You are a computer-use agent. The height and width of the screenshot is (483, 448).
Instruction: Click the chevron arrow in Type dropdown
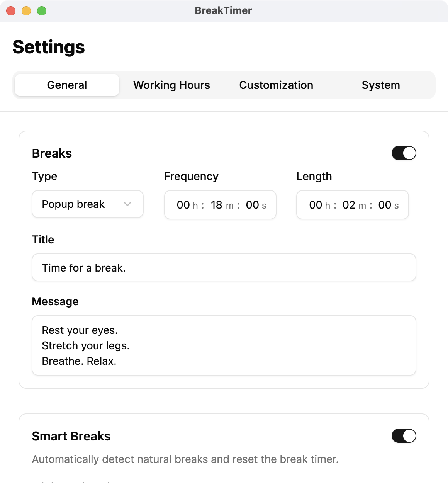(127, 204)
